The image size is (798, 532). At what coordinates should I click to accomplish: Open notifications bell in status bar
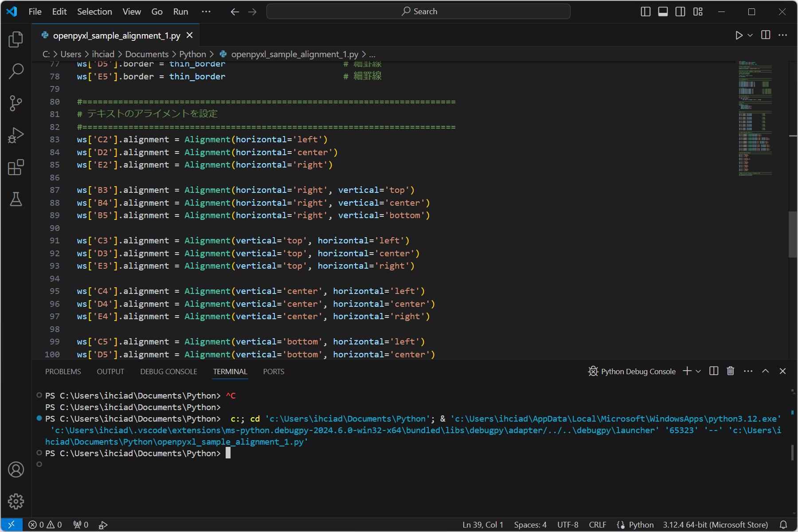[x=783, y=525]
